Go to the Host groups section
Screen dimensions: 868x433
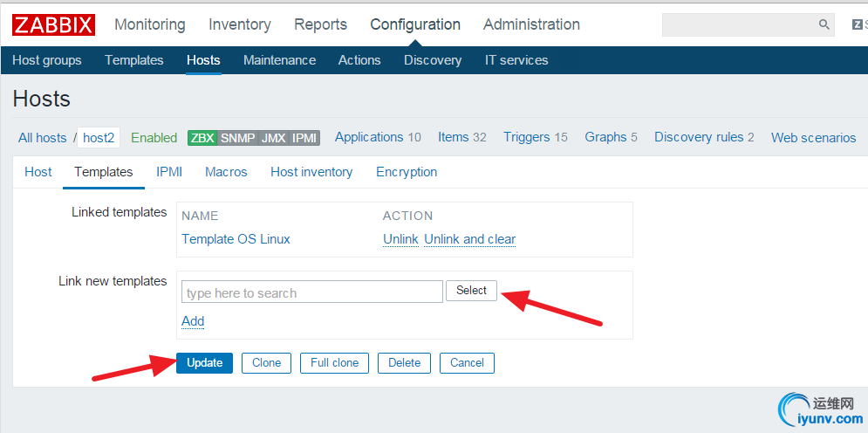pos(47,60)
